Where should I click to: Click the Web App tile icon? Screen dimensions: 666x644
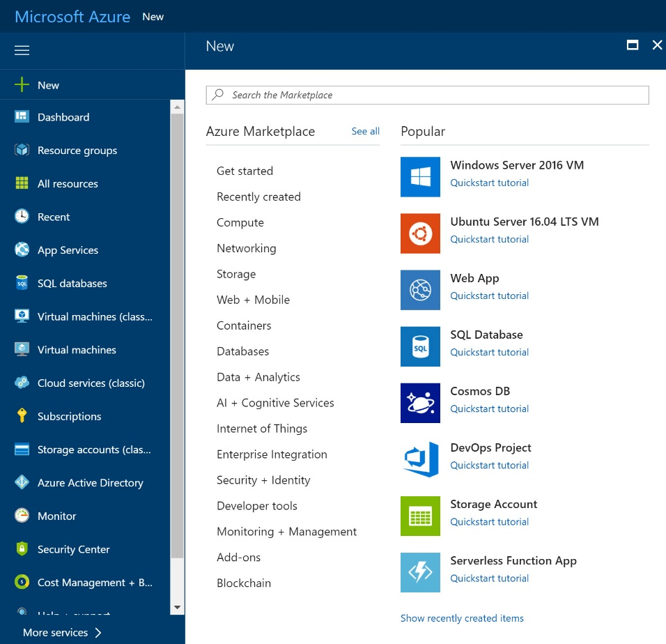(x=420, y=290)
